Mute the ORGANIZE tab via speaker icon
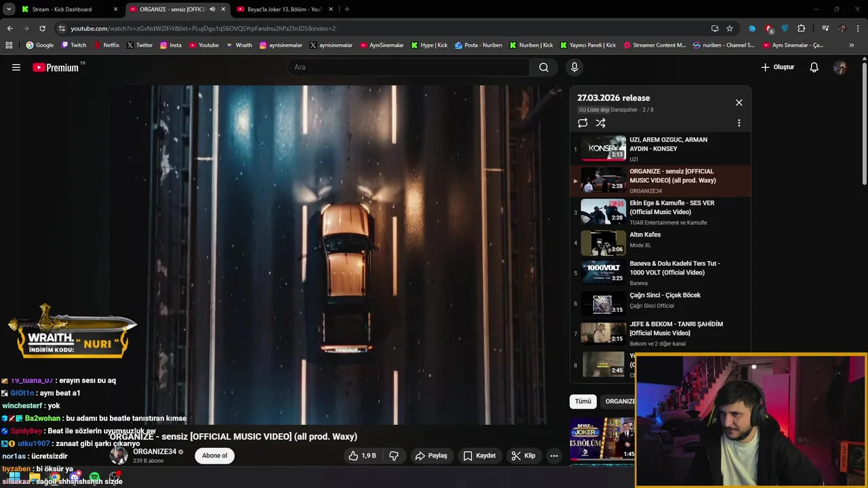The height and width of the screenshot is (488, 868). point(212,9)
